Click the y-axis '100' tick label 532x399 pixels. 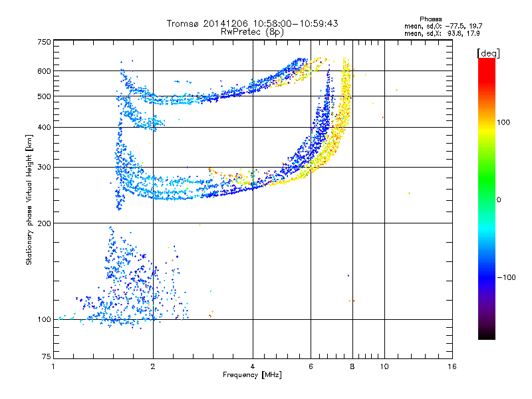tap(45, 320)
